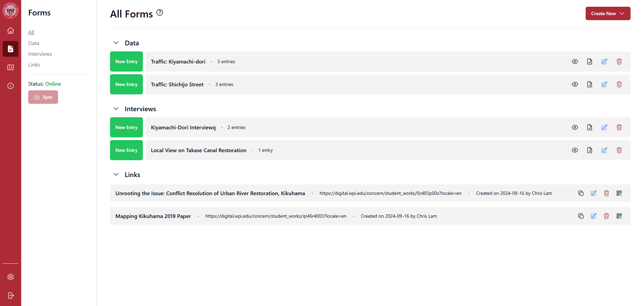The width and height of the screenshot is (644, 306).
Task: Collapse the Data section
Action: tap(116, 43)
